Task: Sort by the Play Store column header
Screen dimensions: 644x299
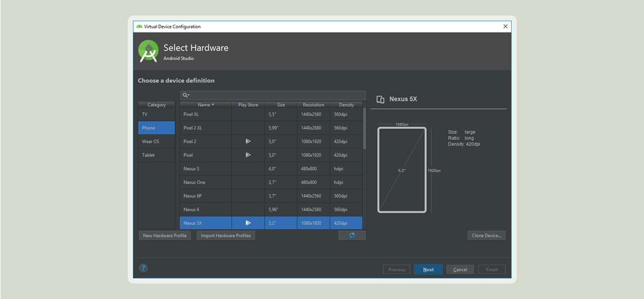Action: pyautogui.click(x=248, y=105)
